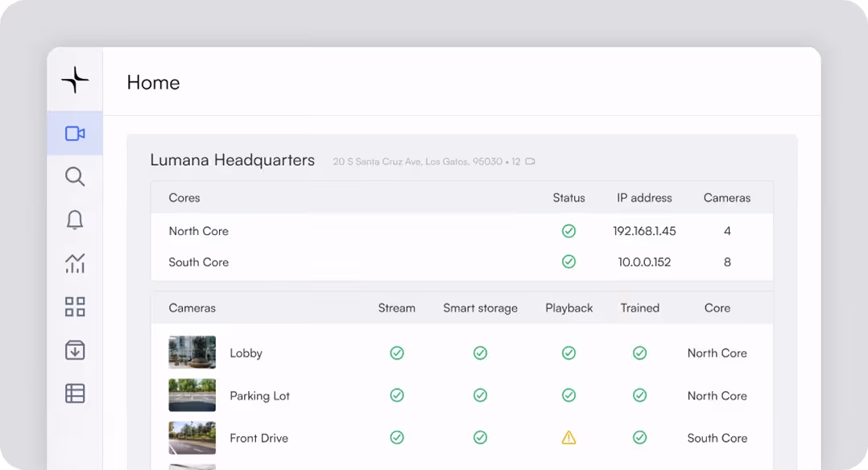
Task: Click North Core status check icon
Action: point(568,231)
